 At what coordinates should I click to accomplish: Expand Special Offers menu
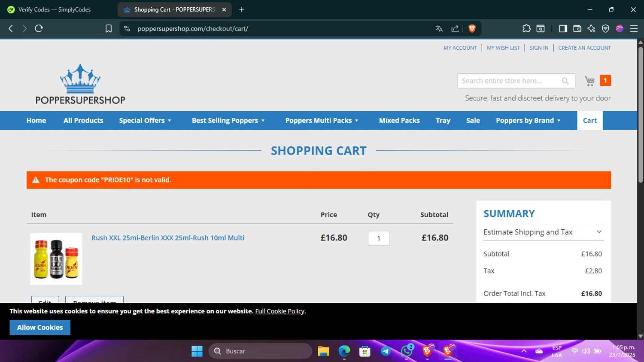[145, 120]
